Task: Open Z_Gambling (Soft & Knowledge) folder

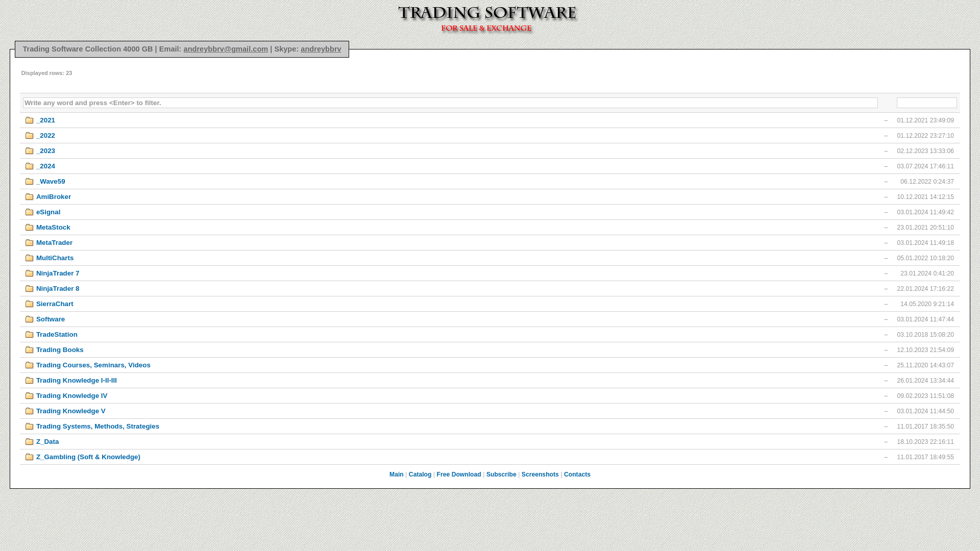Action: [x=88, y=457]
